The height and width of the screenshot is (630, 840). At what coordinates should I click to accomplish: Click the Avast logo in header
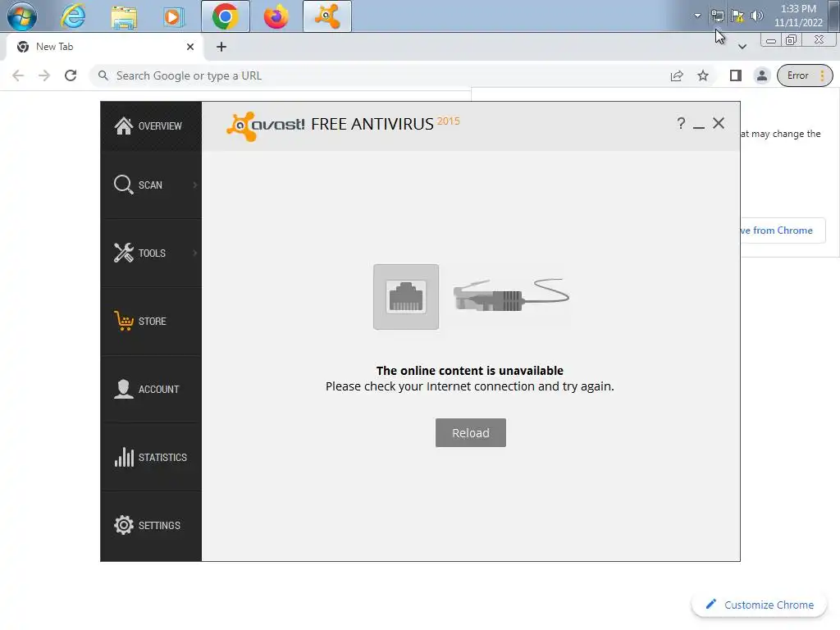coord(265,126)
